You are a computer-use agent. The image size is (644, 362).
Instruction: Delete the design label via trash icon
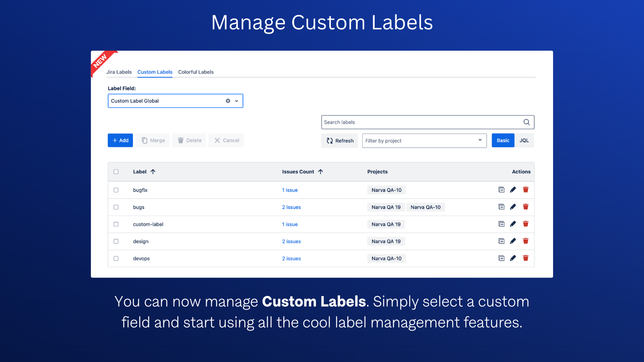[x=526, y=241]
